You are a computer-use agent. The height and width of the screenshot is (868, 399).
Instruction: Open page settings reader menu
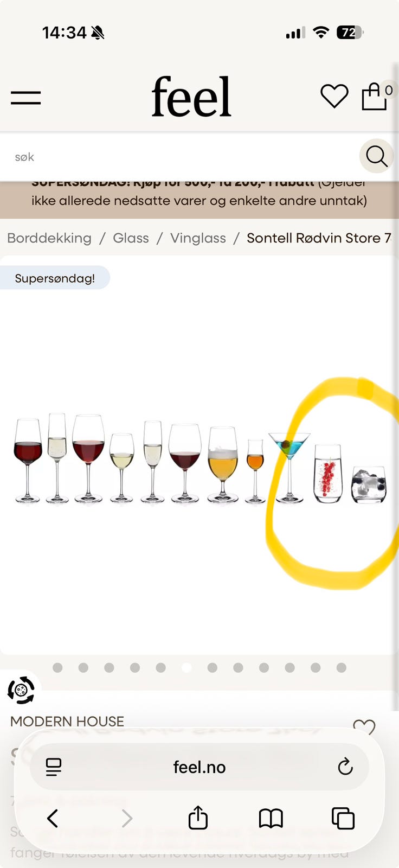click(x=54, y=767)
